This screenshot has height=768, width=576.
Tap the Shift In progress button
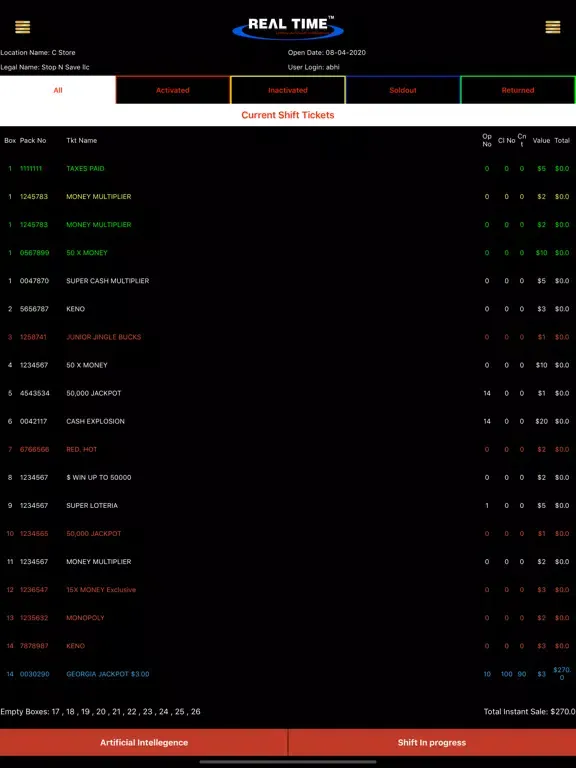pyautogui.click(x=432, y=743)
